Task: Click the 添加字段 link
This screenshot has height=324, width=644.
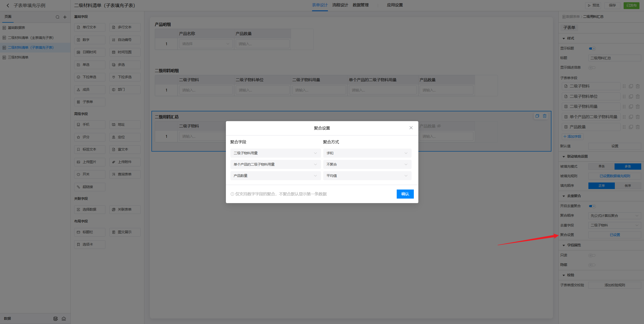Action: pos(572,136)
